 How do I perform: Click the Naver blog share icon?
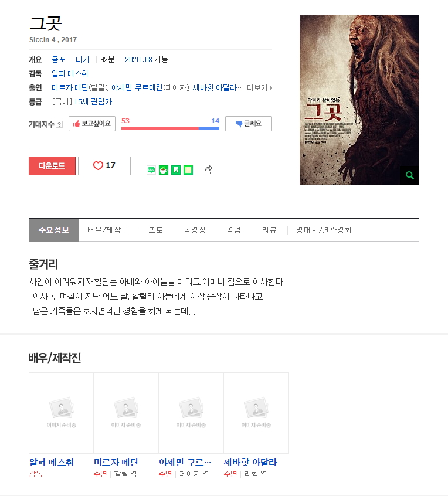151,170
